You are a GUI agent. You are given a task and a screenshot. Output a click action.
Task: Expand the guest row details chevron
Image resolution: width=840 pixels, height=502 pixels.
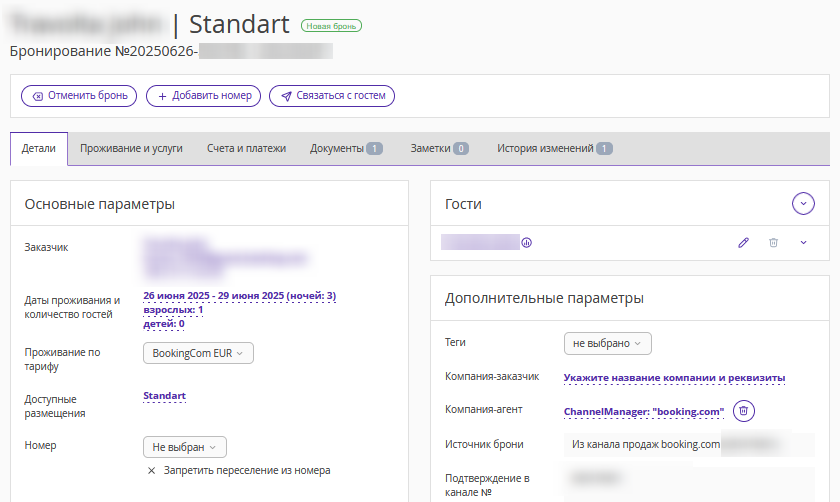(x=803, y=242)
